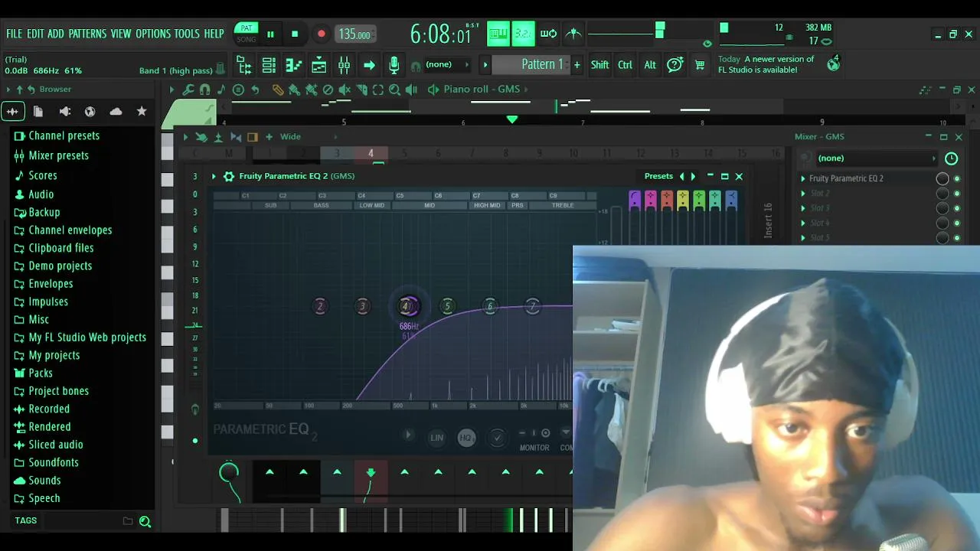Expand the Fruity Parametric EQ 2 slot arrow

[x=803, y=178]
